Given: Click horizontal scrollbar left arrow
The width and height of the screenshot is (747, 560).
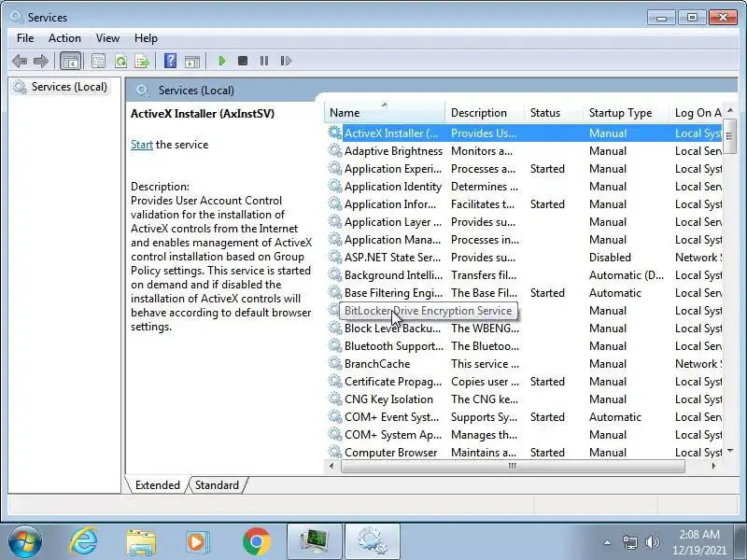Looking at the screenshot, I should coord(331,466).
